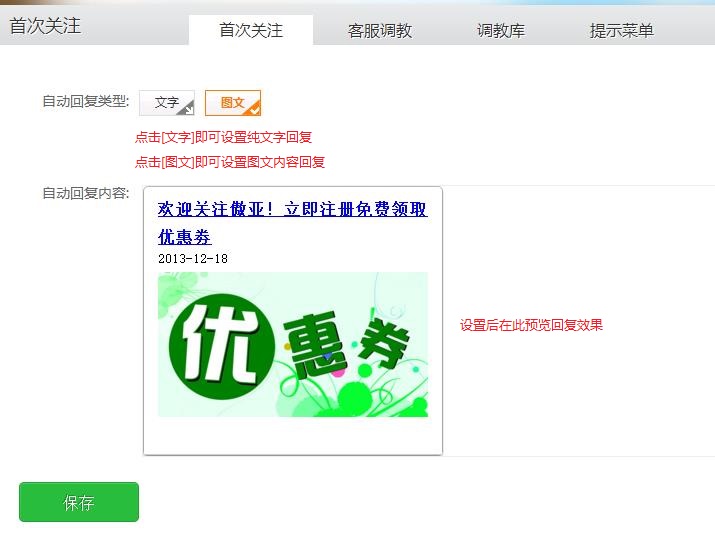Viewport: 715px width, 533px height.
Task: Open the 客服调教 tab
Action: 379,30
